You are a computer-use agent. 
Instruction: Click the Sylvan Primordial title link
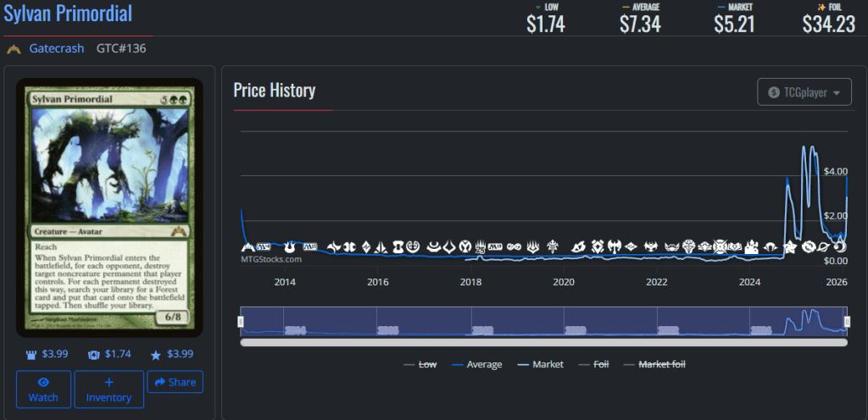point(68,14)
